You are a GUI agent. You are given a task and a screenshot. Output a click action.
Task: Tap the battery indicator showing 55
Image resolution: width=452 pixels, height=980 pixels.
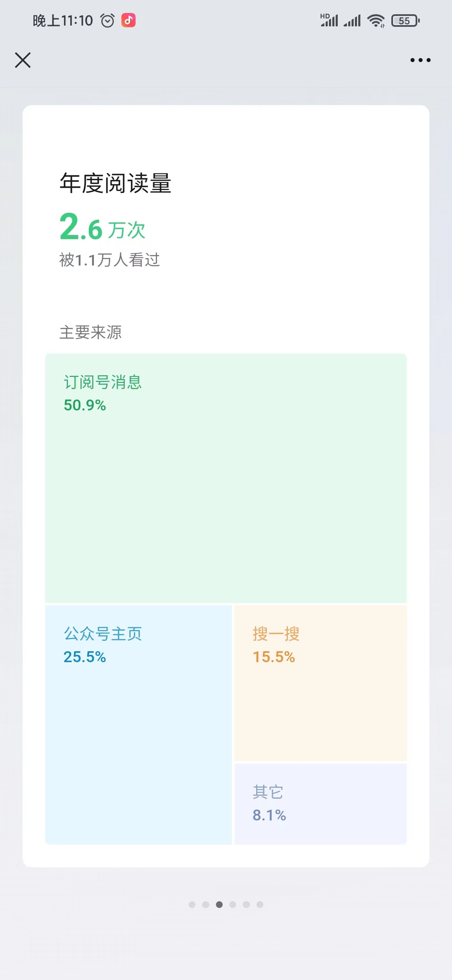click(406, 21)
